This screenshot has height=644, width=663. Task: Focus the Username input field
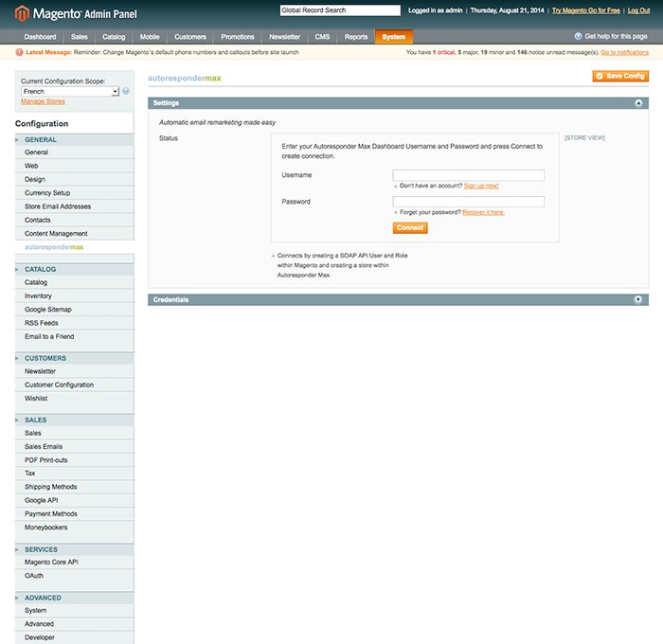point(469,175)
